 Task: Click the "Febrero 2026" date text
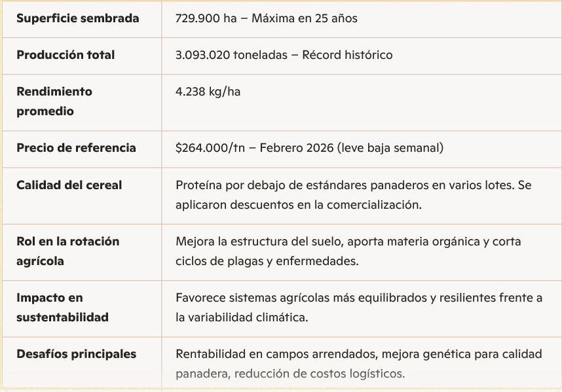tap(295, 148)
